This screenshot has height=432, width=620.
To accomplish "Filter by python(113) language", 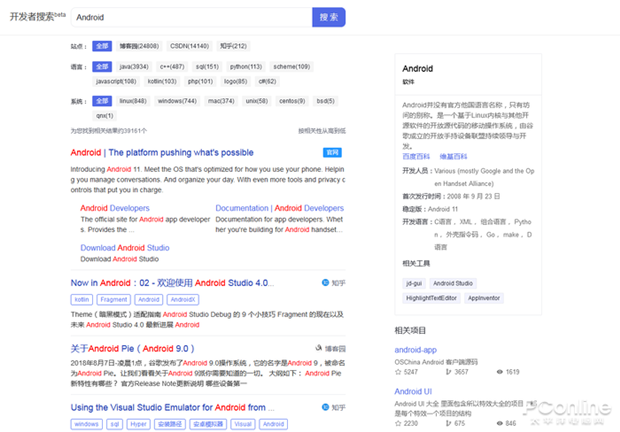I will coord(246,67).
